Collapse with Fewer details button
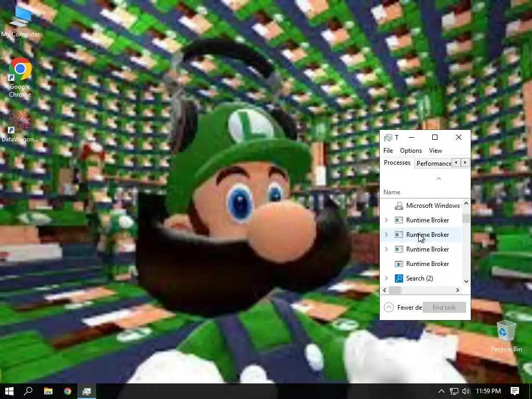This screenshot has height=399, width=532. pyautogui.click(x=403, y=308)
